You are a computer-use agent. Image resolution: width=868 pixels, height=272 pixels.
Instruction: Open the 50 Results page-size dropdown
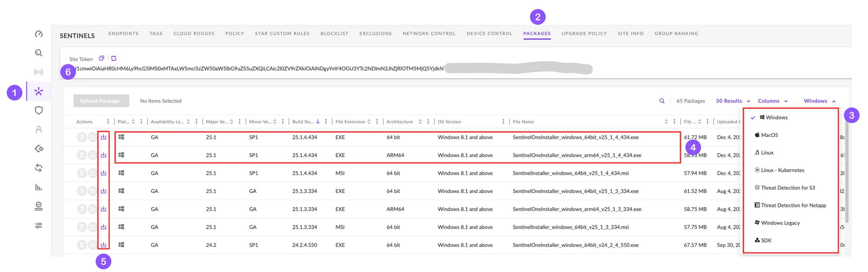pos(733,101)
